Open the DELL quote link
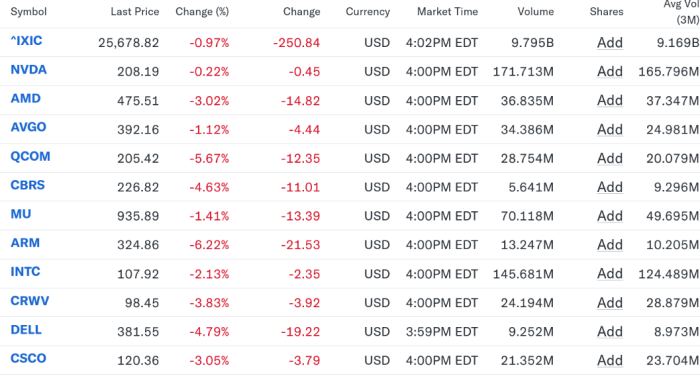The image size is (700, 376). [26, 330]
